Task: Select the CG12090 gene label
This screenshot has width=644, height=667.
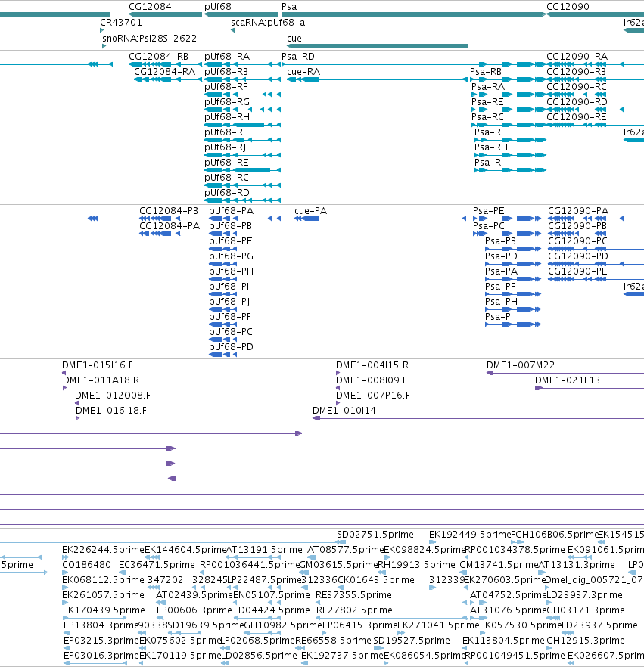Action: [x=568, y=6]
